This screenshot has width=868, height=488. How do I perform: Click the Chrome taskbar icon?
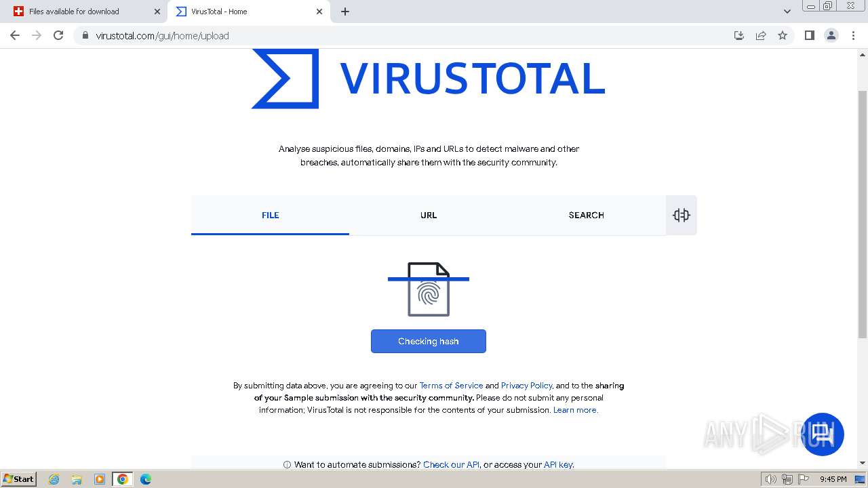(123, 479)
